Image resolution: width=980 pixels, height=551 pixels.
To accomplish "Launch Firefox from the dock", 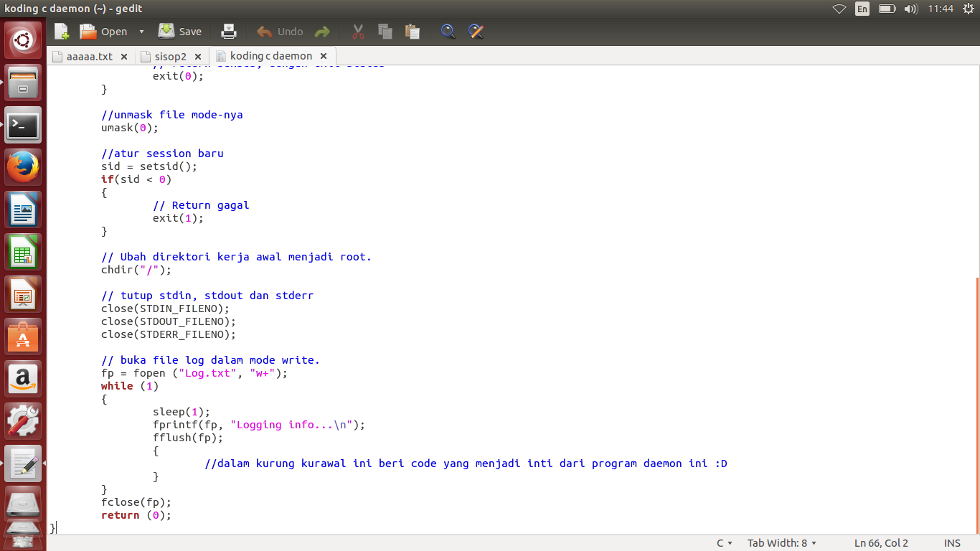I will coord(23,166).
